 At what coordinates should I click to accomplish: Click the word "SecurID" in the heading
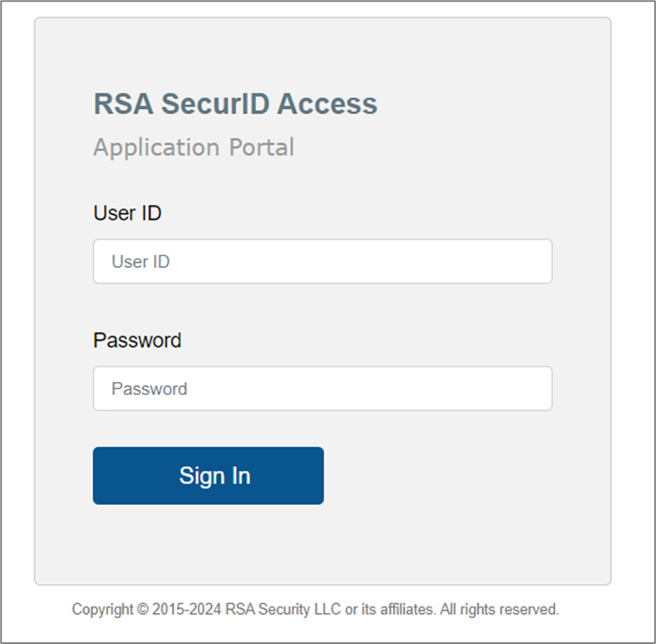click(215, 104)
